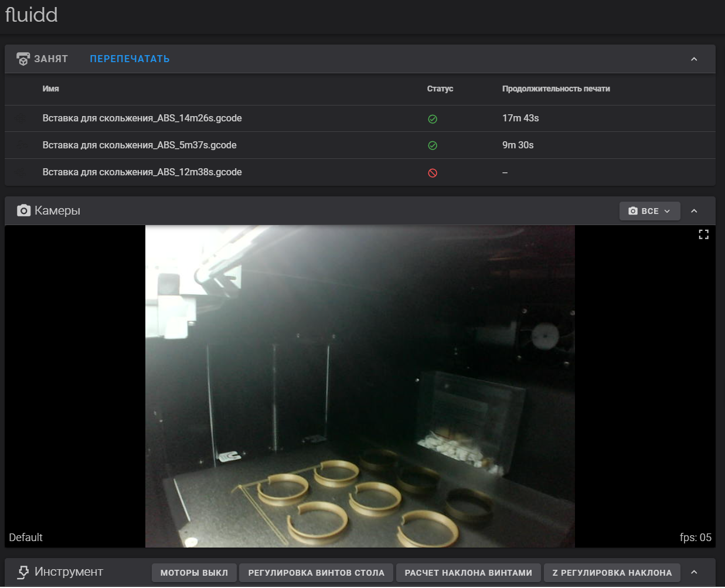This screenshot has width=725, height=588.
Task: Open the ВСЕ camera selection dropdown
Action: click(x=649, y=211)
